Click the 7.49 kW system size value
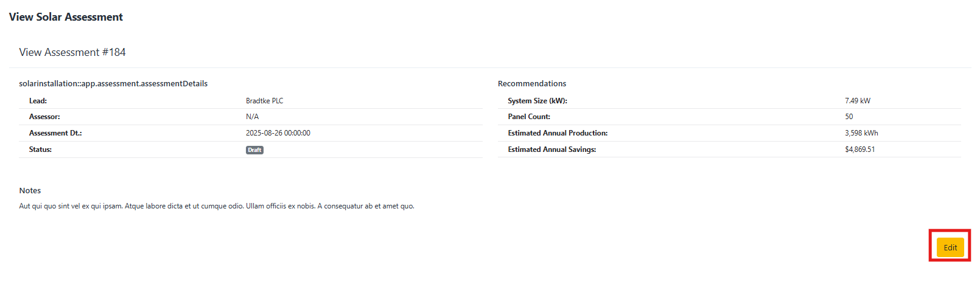 point(857,101)
